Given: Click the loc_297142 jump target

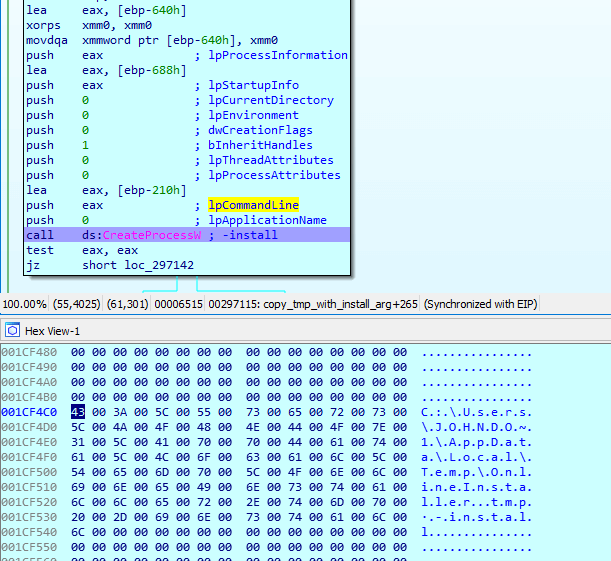Looking at the screenshot, I should click(x=159, y=265).
